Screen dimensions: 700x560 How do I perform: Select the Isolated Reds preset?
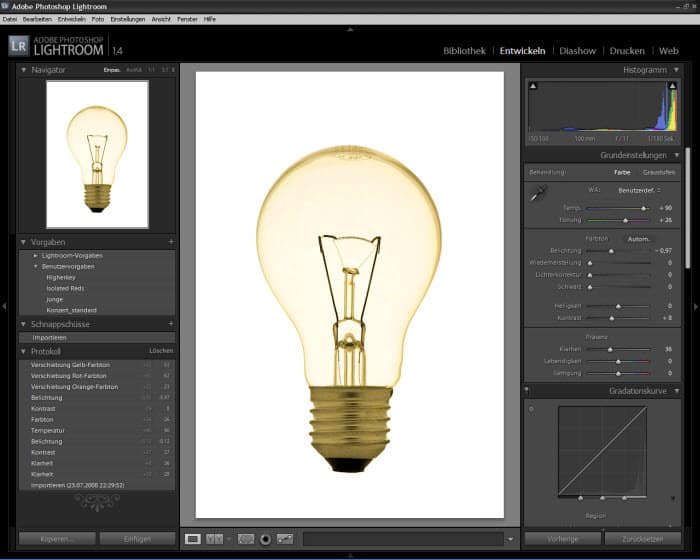[x=66, y=288]
